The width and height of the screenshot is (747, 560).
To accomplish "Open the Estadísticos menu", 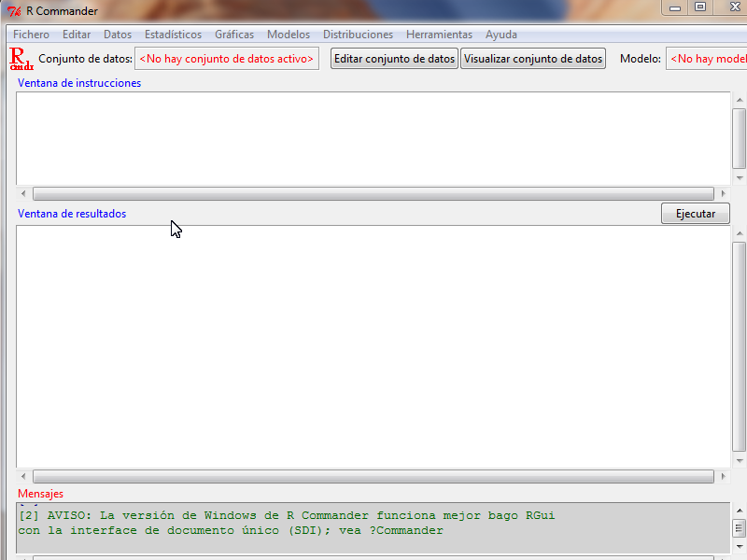I will (173, 35).
